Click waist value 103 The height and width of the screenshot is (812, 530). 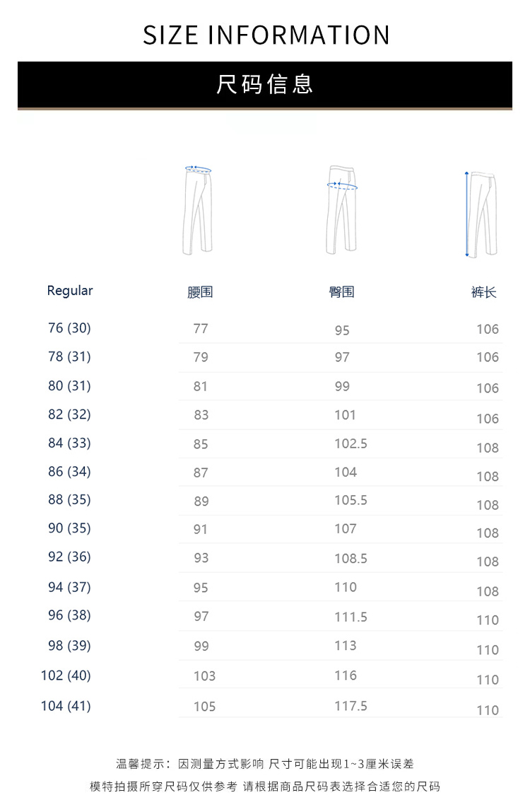pyautogui.click(x=204, y=676)
